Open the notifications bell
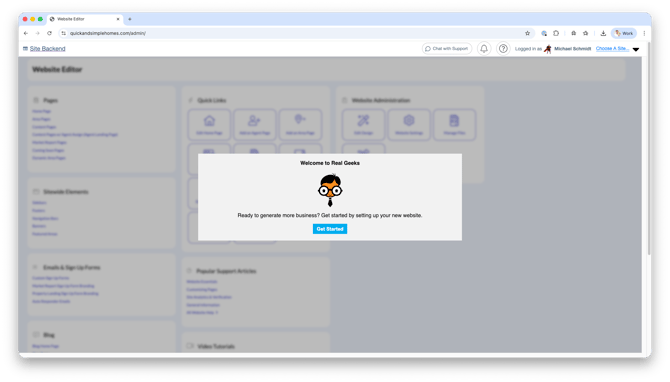The height and width of the screenshot is (382, 670). click(484, 49)
